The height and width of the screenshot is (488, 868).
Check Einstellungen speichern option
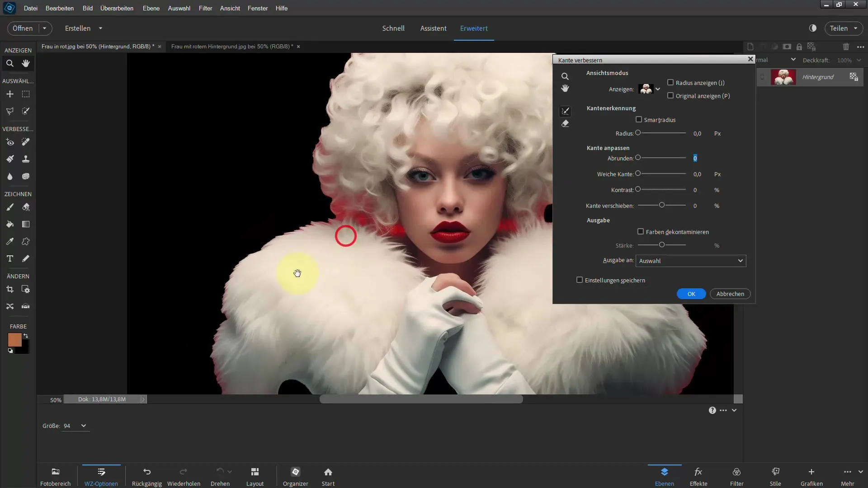coord(580,280)
